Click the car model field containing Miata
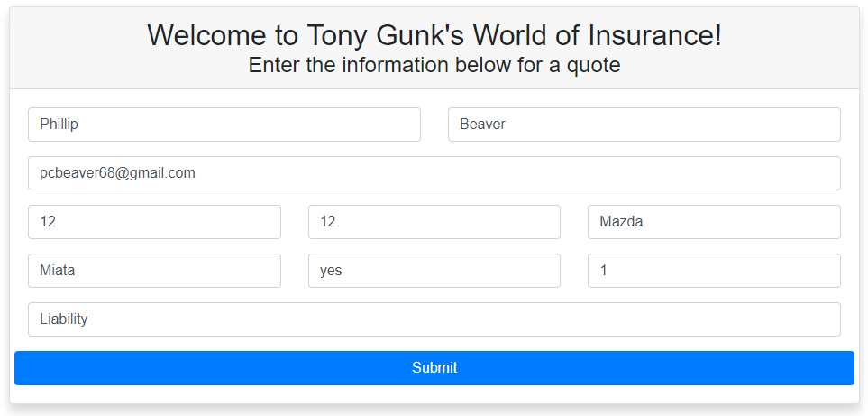The height and width of the screenshot is (416, 868). pos(154,271)
